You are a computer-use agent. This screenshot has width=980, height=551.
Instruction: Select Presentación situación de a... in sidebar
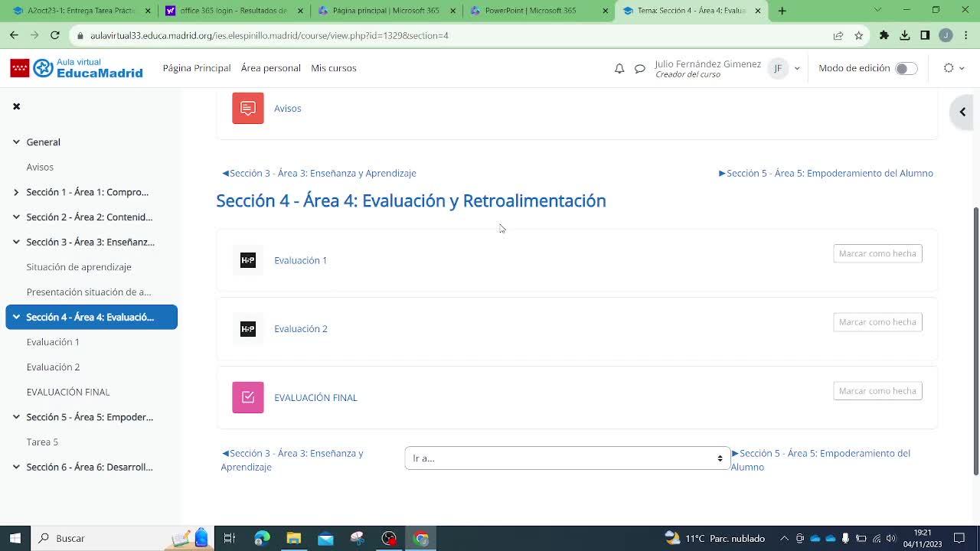[x=89, y=292]
